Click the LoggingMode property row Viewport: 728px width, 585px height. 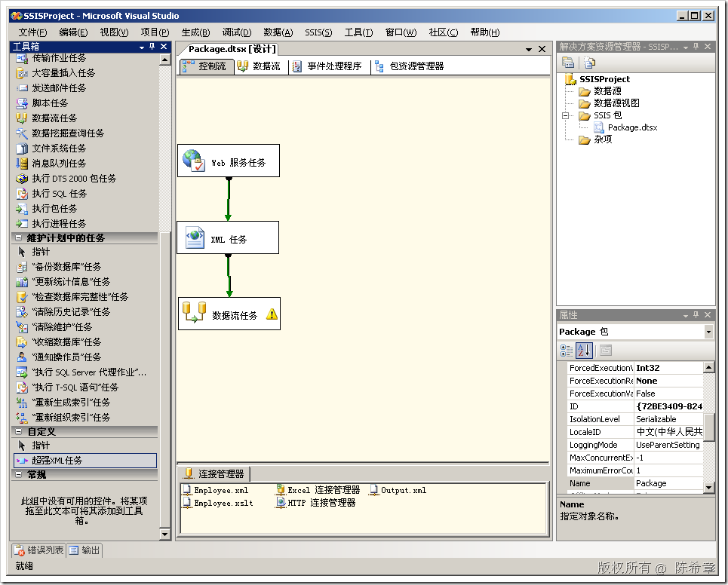click(x=635, y=445)
